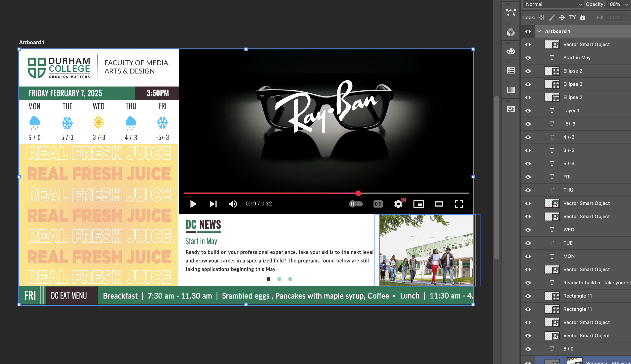This screenshot has width=631, height=364.
Task: Toggle visibility of Layer 1
Action: pos(528,111)
